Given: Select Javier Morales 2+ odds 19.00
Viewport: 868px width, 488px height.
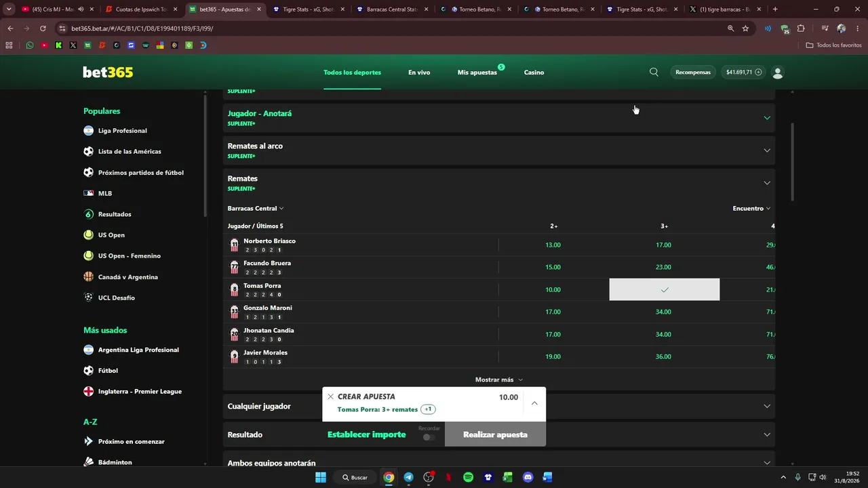Looking at the screenshot, I should (x=553, y=357).
